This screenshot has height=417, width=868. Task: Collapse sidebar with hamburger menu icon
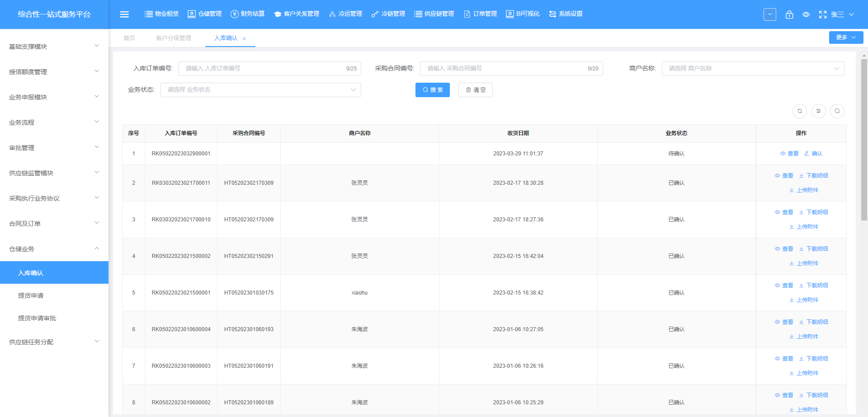[124, 14]
